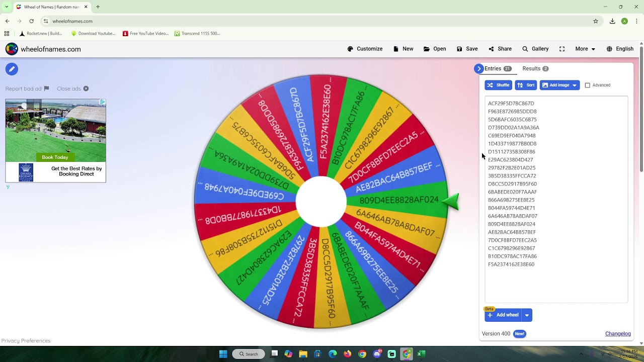Click the pencil edit icon in the top-left corner
644x362 pixels.
pos(12,69)
